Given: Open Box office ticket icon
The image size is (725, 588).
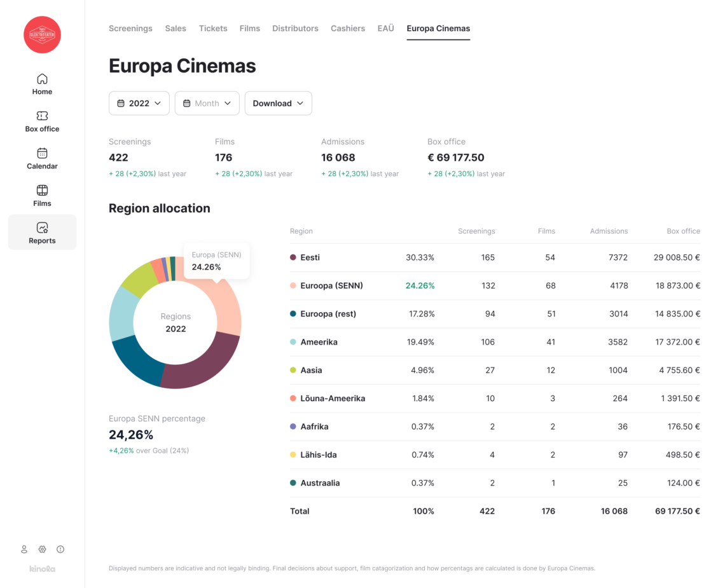Looking at the screenshot, I should (42, 116).
